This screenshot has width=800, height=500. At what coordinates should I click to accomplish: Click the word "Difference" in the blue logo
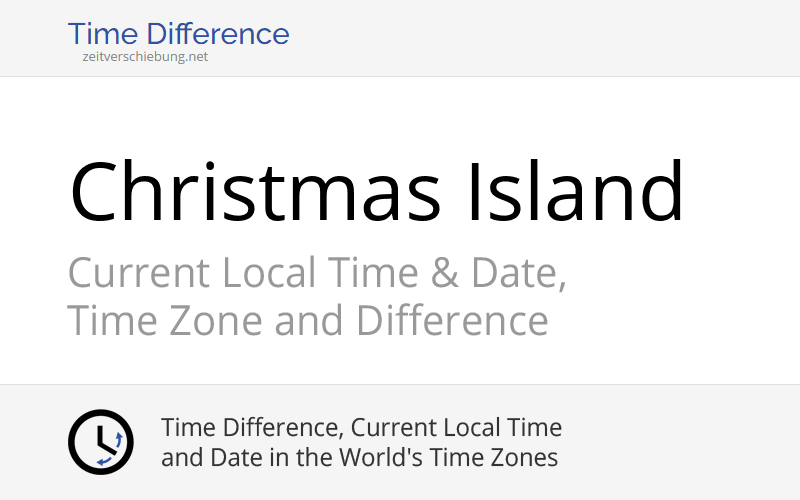point(218,34)
